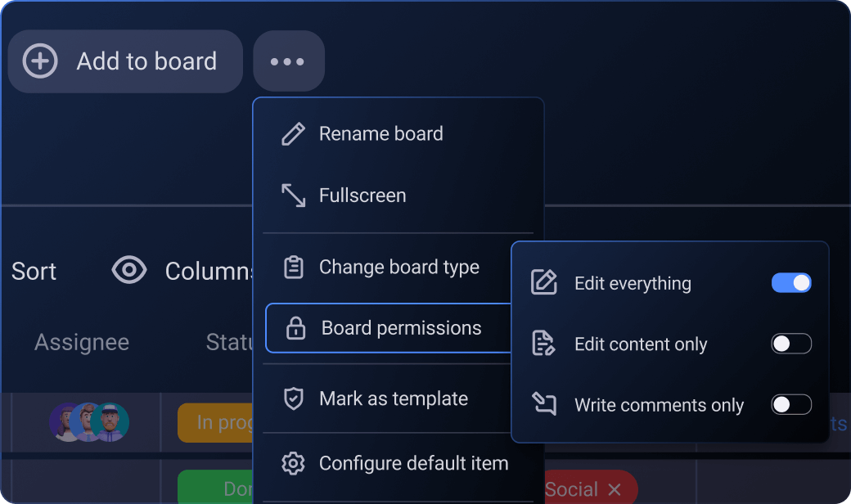
Task: Click the comment icon beside Write comments only
Action: (x=544, y=403)
